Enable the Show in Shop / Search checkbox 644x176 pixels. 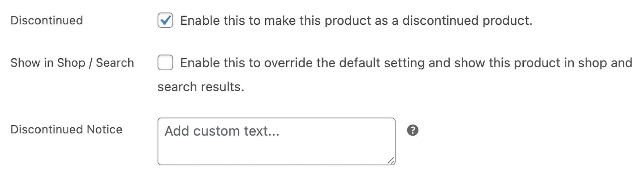pos(165,63)
